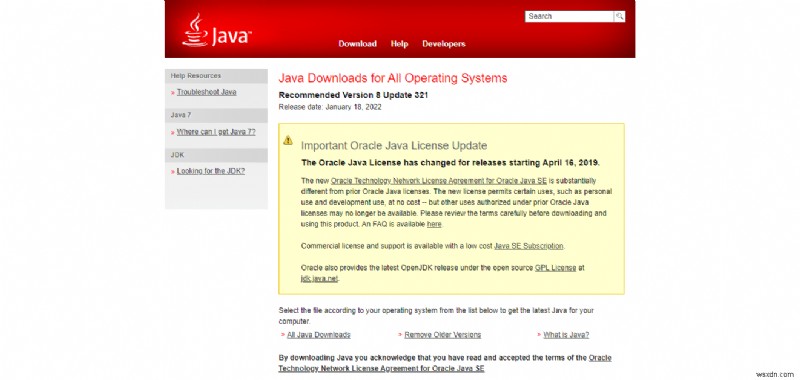
Task: Open the Remove Older Versions link
Action: 443,335
